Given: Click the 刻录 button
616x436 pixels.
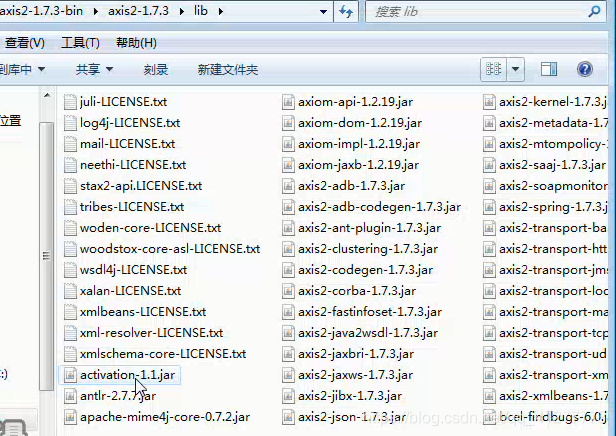Looking at the screenshot, I should point(156,70).
